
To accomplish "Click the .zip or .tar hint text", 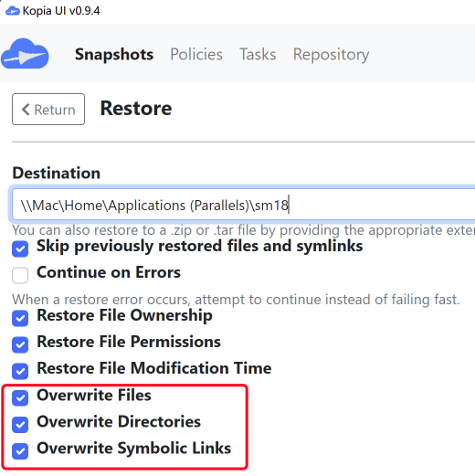I will (x=244, y=230).
